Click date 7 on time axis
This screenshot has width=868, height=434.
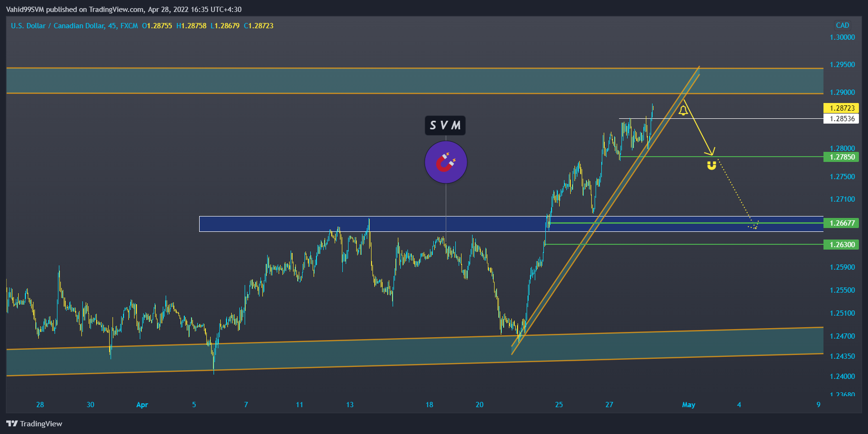coord(246,405)
